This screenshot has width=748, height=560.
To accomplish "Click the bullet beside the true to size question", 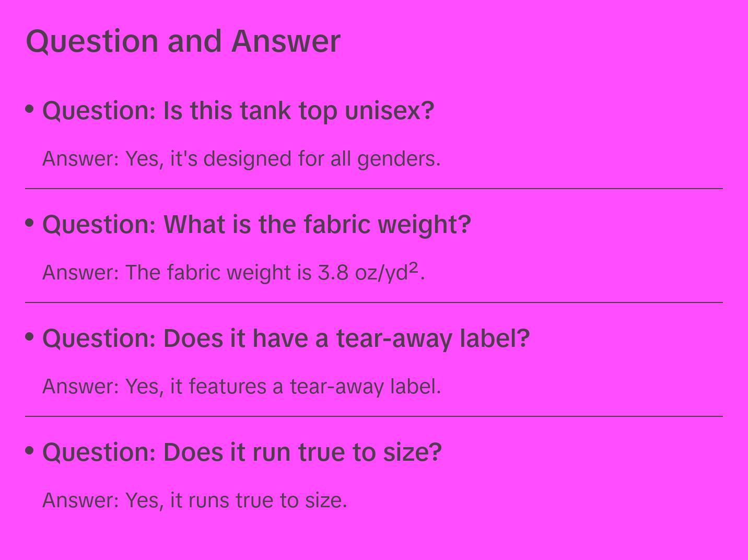I will tap(30, 450).
